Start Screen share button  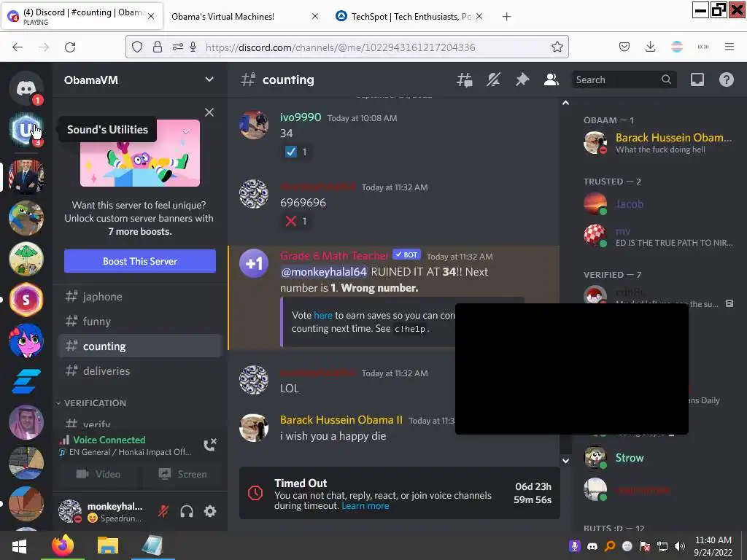point(183,474)
